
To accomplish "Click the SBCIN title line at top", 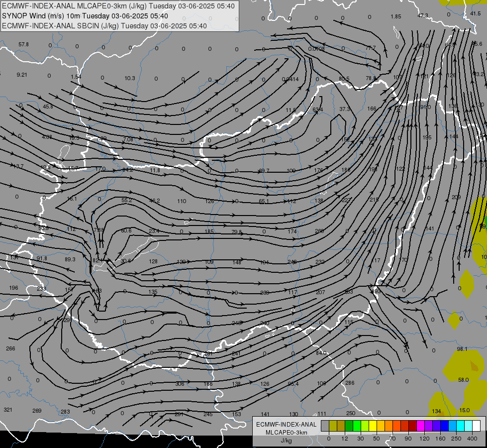I will click(104, 26).
